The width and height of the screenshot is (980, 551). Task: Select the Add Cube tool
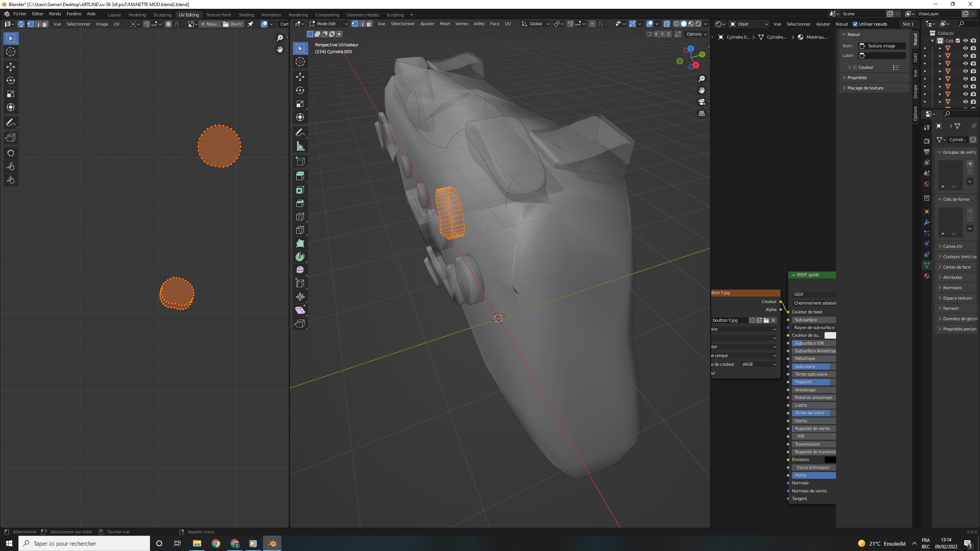click(300, 161)
